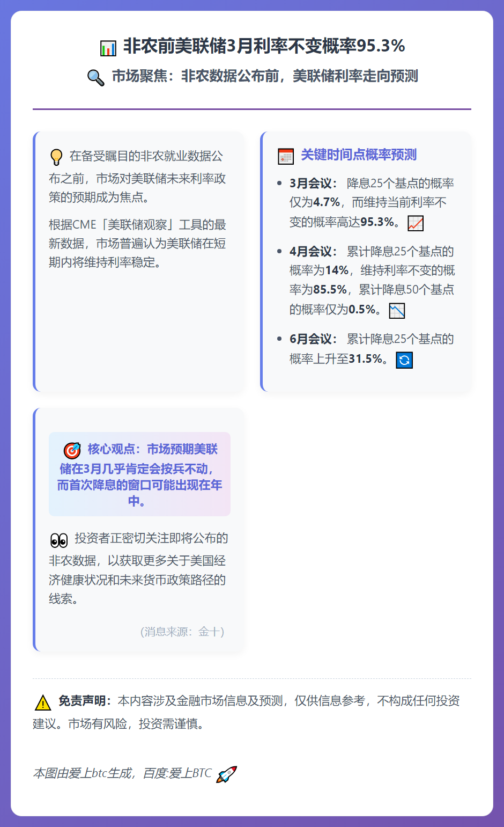
Task: Click the bold value 31.5%
Action: (x=366, y=358)
